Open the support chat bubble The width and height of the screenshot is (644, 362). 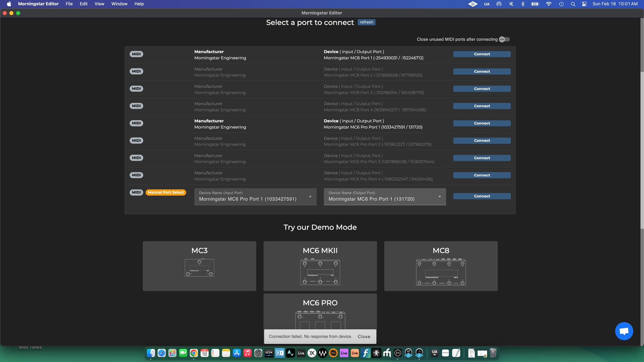624,331
